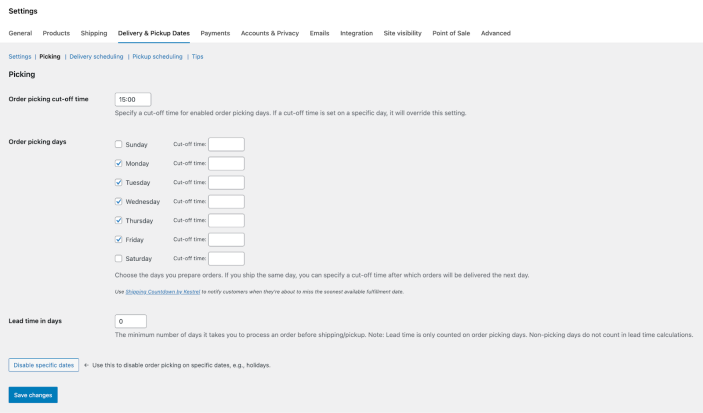Click the Thursday cut-off time input
This screenshot has height=413, width=703.
[x=226, y=220]
